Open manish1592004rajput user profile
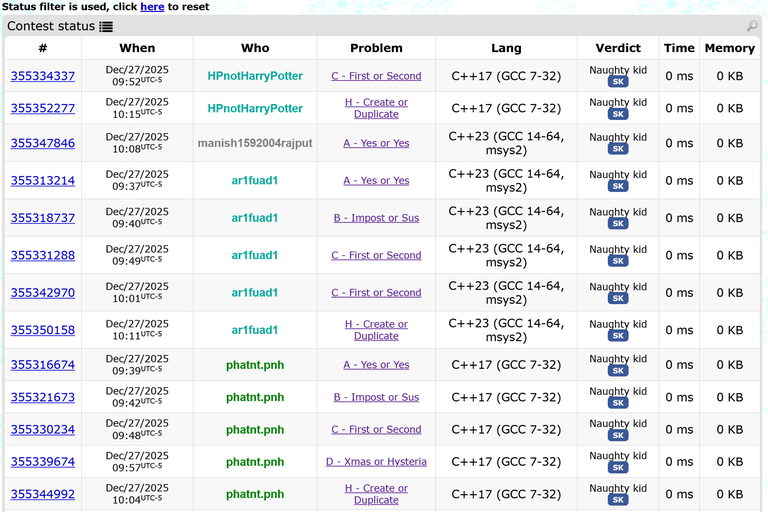 tap(255, 143)
